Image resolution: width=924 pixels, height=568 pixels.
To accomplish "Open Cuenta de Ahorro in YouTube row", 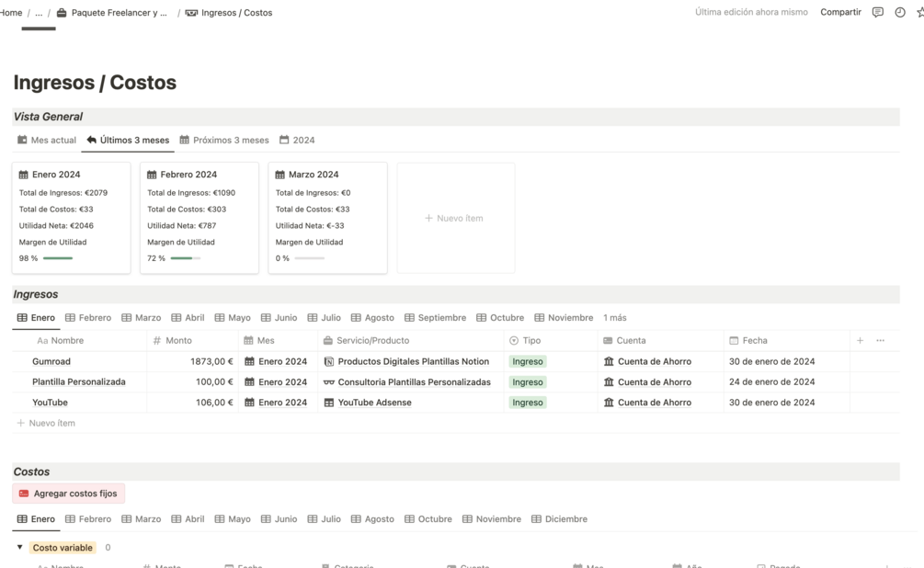I will tap(647, 403).
